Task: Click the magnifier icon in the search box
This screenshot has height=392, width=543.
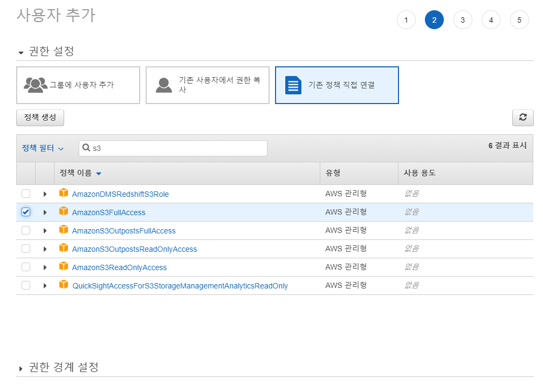Action: pyautogui.click(x=86, y=148)
